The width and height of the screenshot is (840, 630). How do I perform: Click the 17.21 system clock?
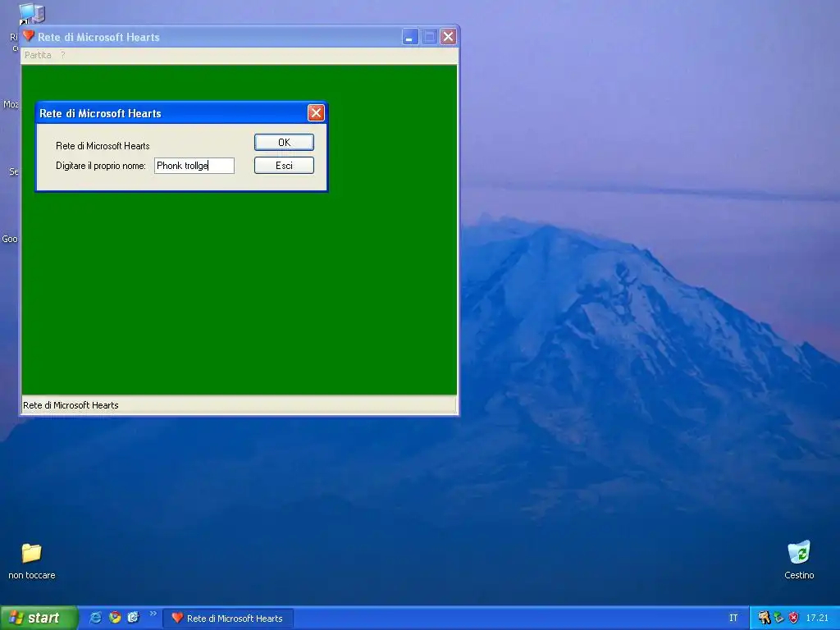(817, 618)
